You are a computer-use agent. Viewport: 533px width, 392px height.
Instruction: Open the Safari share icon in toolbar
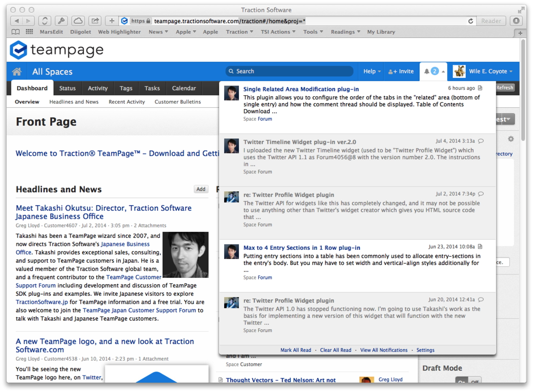point(95,21)
